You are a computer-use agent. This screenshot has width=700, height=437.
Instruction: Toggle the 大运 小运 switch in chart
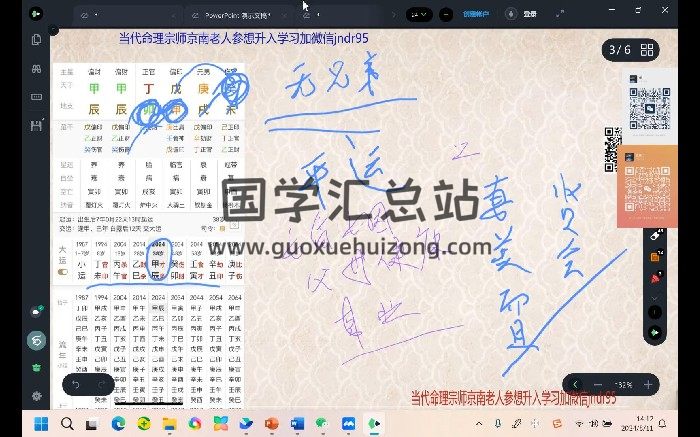[x=62, y=272]
